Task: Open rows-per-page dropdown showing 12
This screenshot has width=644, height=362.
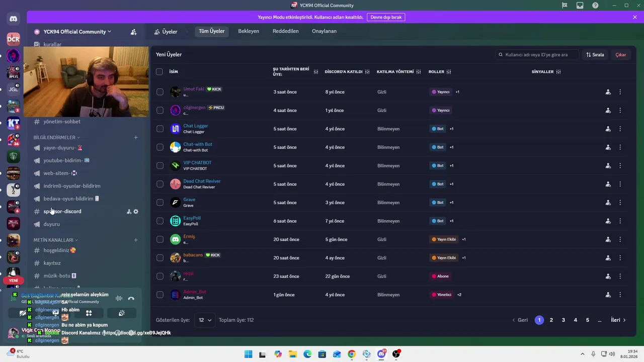Action: click(204, 320)
